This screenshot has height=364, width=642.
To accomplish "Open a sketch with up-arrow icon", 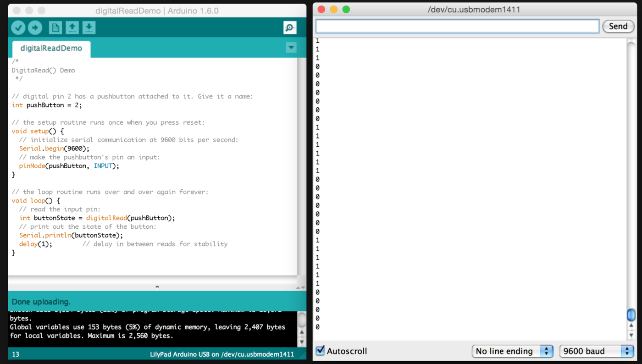I will click(72, 28).
